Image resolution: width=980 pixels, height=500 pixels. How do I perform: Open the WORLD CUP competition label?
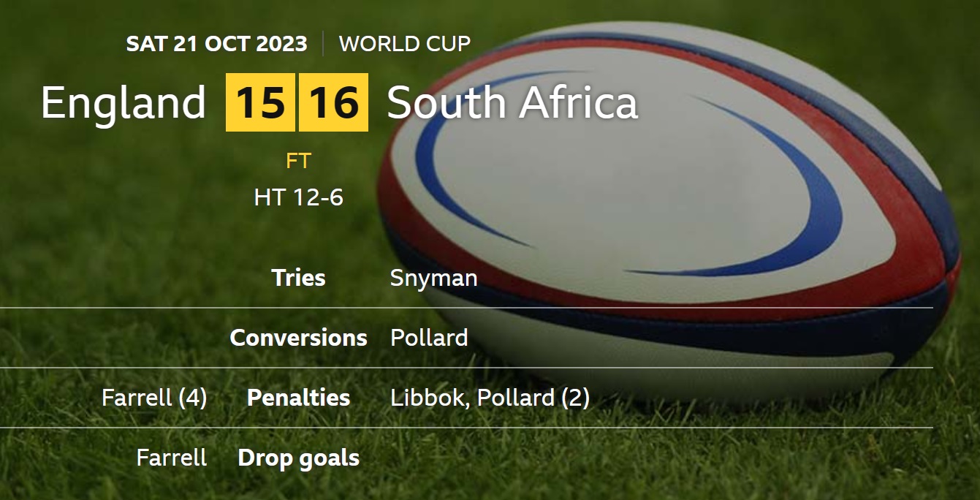coord(405,44)
